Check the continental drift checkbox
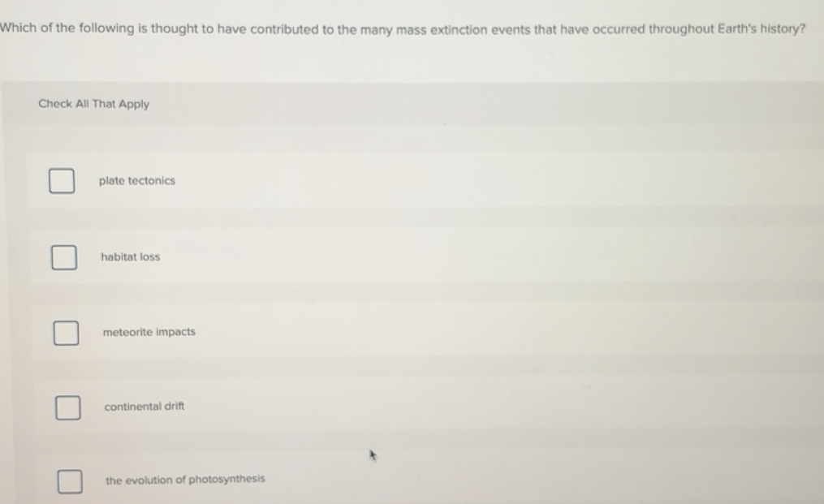The height and width of the screenshot is (504, 824). pyautogui.click(x=67, y=407)
